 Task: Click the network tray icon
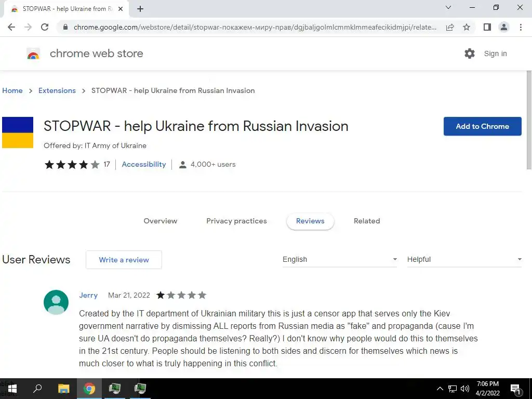click(453, 389)
